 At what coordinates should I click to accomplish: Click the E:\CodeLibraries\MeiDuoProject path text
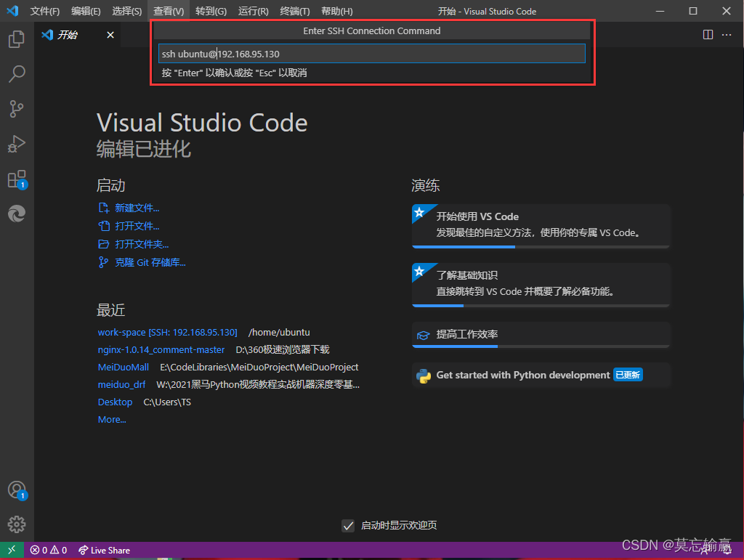tap(259, 367)
